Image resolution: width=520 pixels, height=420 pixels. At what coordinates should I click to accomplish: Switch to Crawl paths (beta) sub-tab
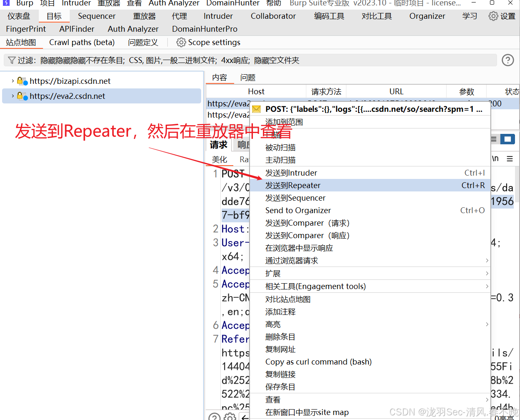coord(82,42)
